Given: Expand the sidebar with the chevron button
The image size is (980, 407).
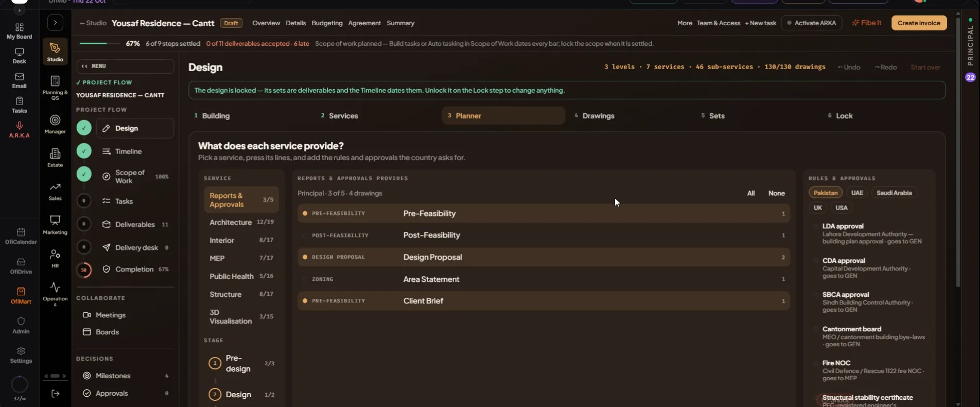Looking at the screenshot, I should (55, 23).
